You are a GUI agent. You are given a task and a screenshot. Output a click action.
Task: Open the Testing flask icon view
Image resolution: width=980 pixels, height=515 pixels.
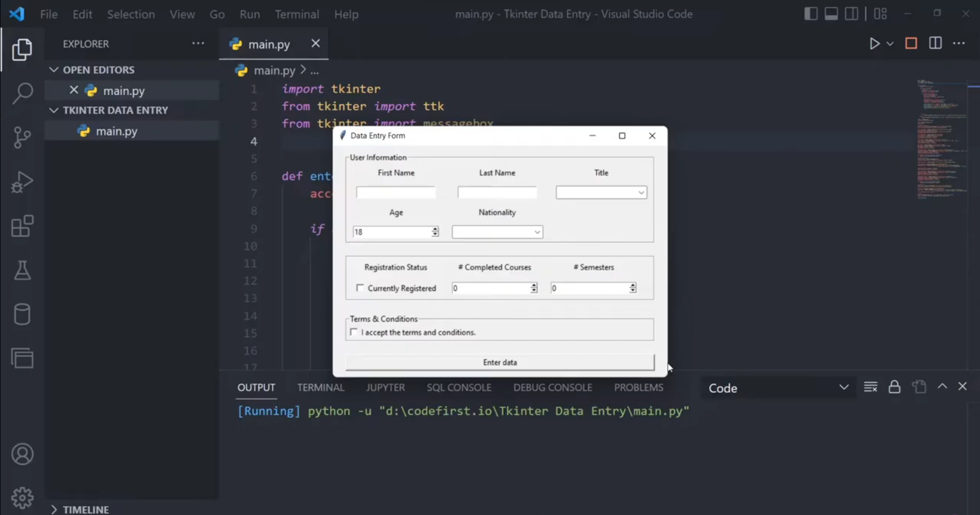22,270
